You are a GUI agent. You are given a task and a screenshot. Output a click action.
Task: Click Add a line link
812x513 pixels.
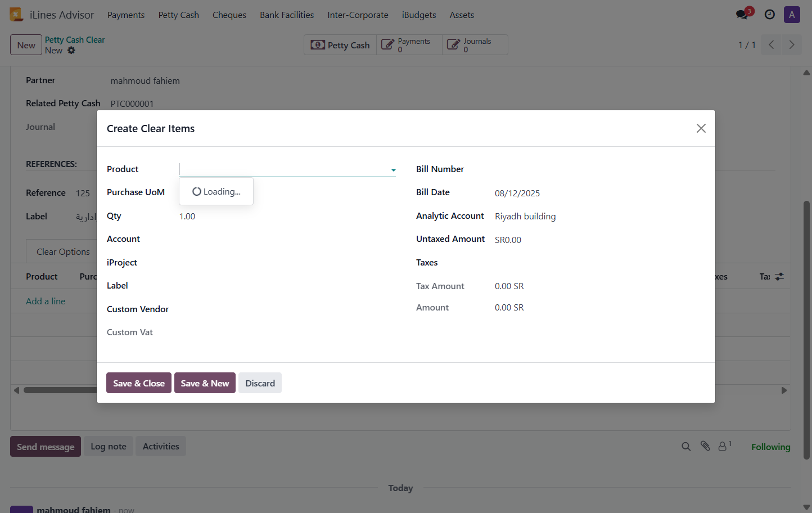46,301
